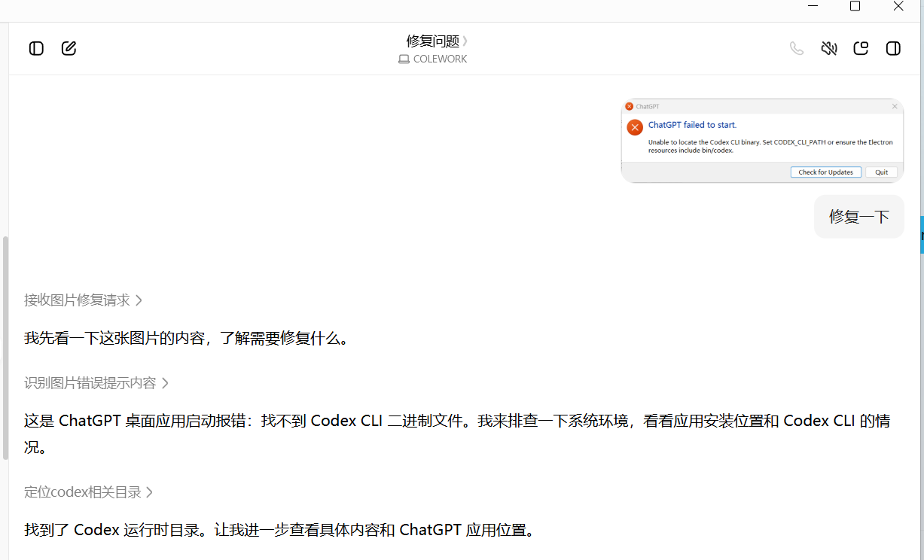This screenshot has height=560, width=924.
Task: Start a new chat with pencil icon
Action: point(69,48)
